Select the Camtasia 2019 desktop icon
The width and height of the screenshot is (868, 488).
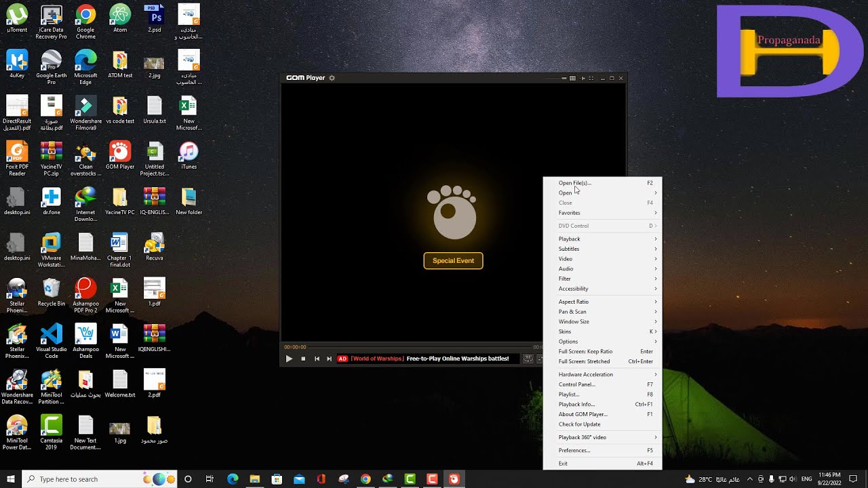coord(51,432)
